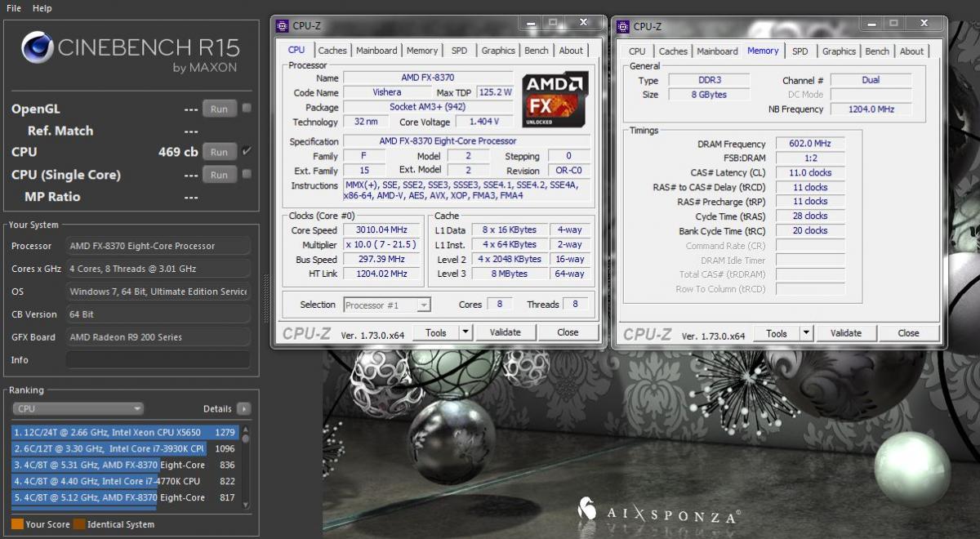
Task: Select the CPU tab in left CPU-Z
Action: 296,50
